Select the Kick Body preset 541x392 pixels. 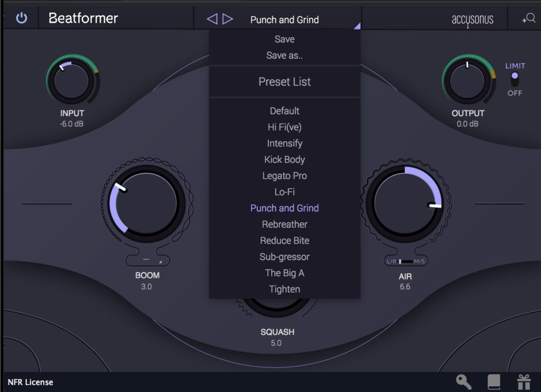285,160
